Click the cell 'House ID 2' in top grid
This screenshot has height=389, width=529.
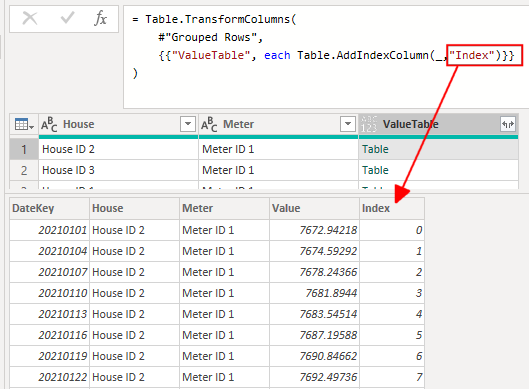click(x=118, y=149)
